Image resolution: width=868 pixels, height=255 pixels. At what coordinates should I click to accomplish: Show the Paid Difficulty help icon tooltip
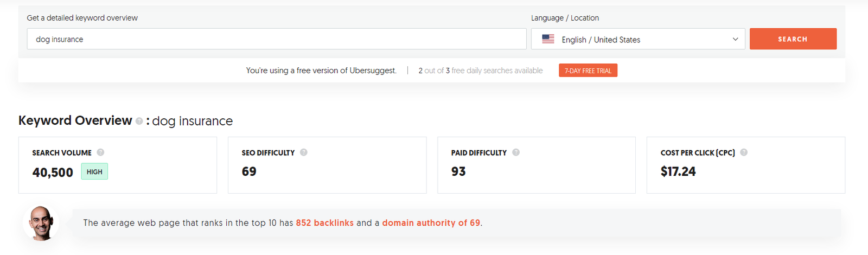tap(516, 152)
